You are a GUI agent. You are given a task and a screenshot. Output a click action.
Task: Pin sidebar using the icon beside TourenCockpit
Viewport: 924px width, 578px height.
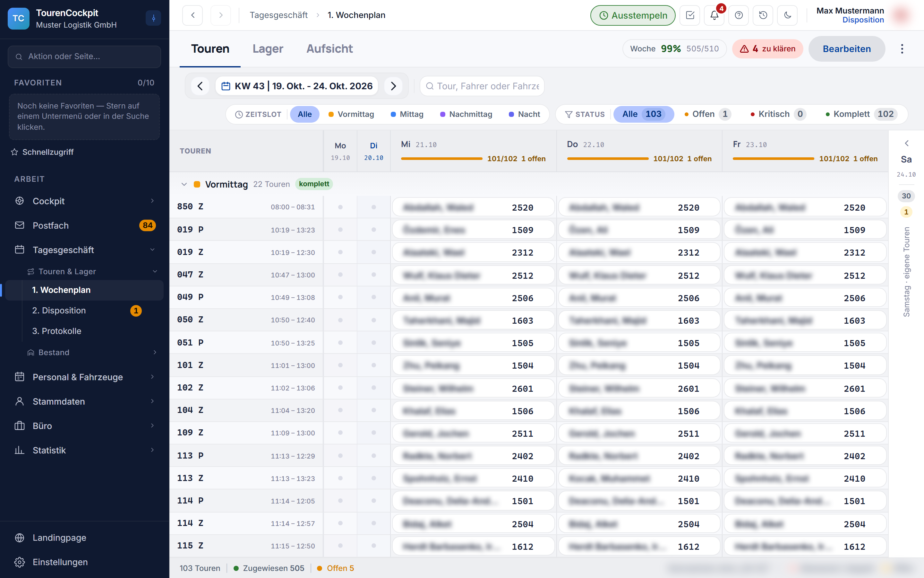click(153, 18)
